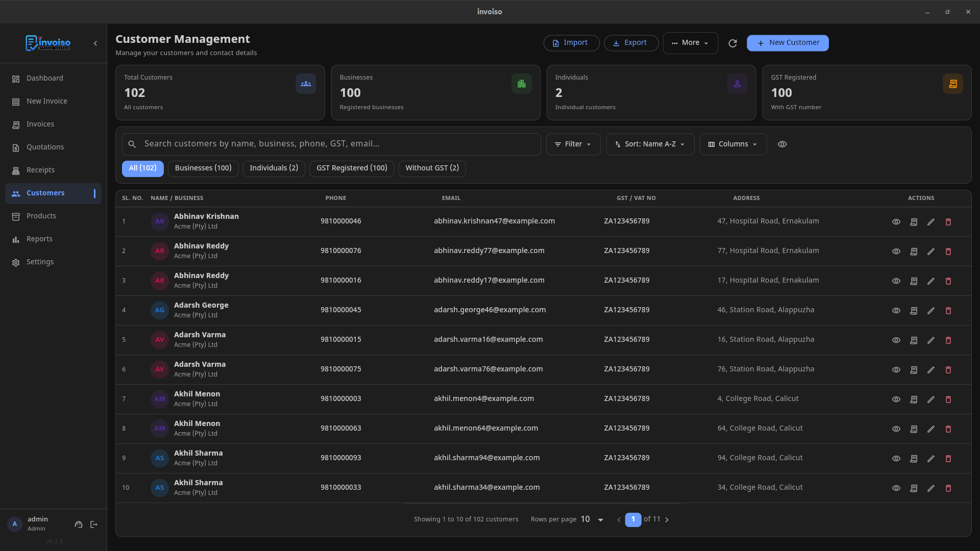Select the All (102) tab
Viewport: 980px width, 551px height.
pyautogui.click(x=143, y=168)
